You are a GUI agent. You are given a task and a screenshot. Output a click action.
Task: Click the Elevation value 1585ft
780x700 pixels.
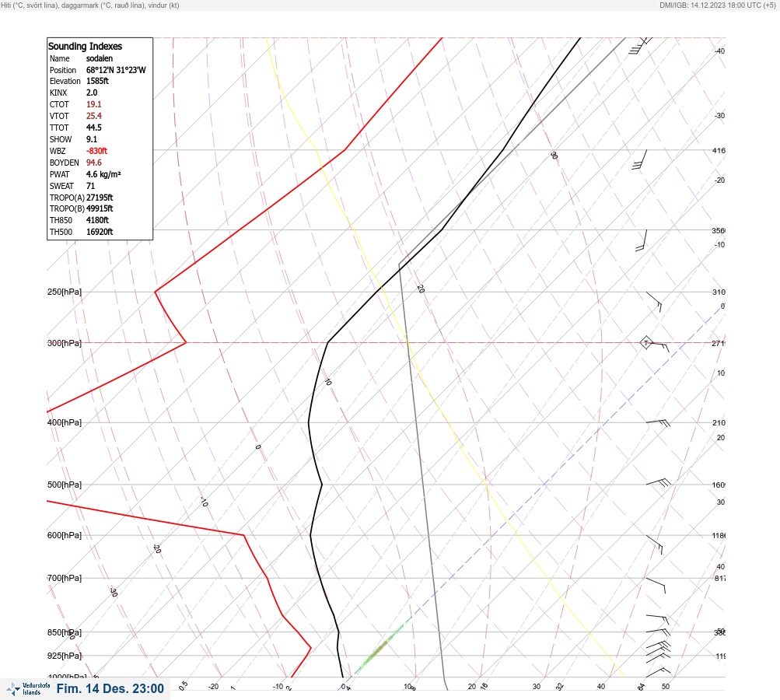pos(97,81)
